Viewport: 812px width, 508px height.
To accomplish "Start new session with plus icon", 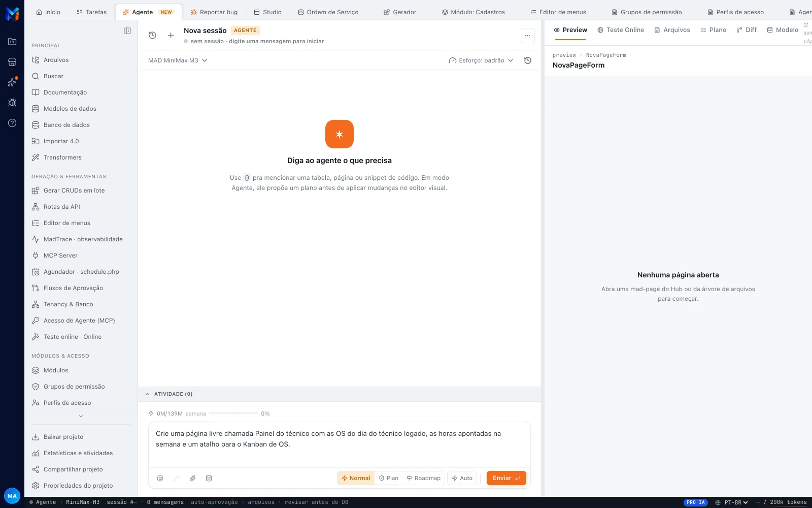I will (x=171, y=35).
